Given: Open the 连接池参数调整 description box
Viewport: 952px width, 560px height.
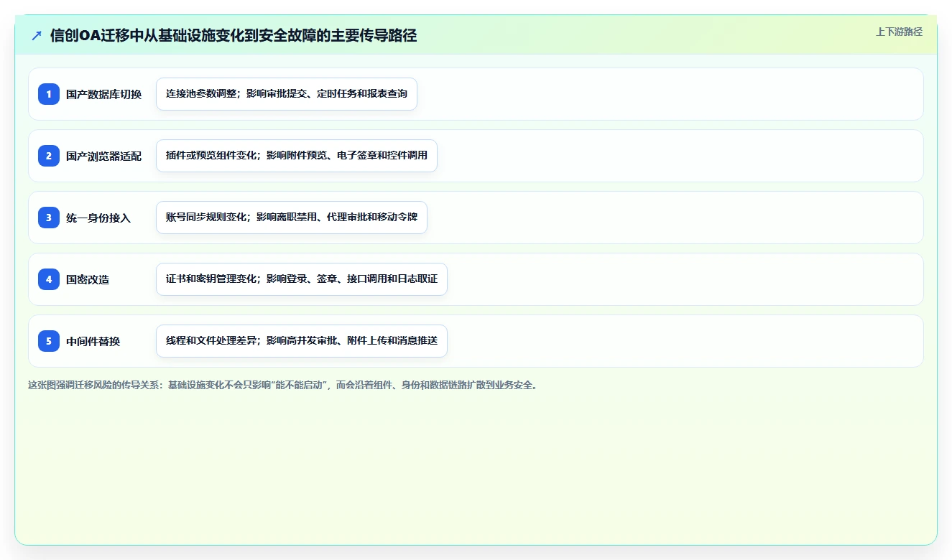Looking at the screenshot, I should (x=287, y=94).
